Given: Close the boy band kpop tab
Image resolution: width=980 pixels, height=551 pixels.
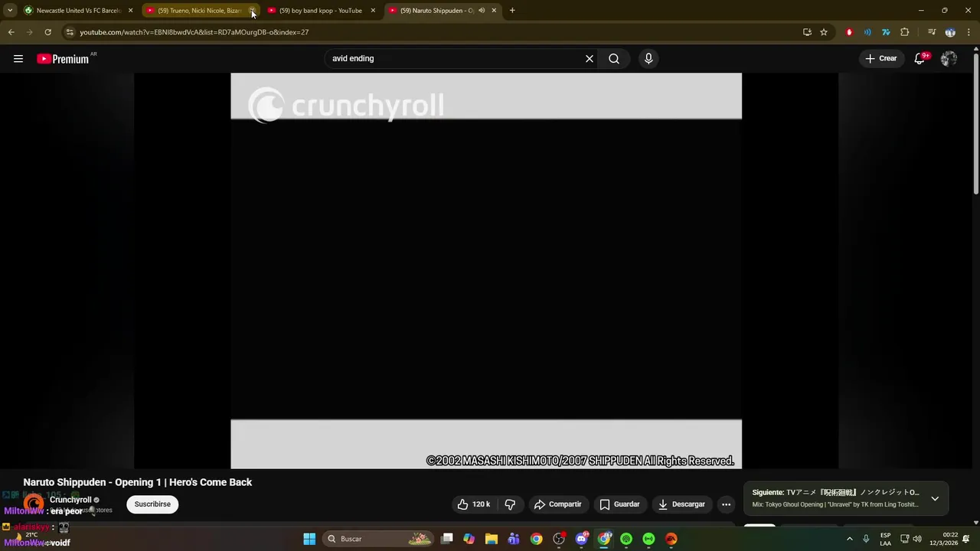Looking at the screenshot, I should click(x=373, y=11).
